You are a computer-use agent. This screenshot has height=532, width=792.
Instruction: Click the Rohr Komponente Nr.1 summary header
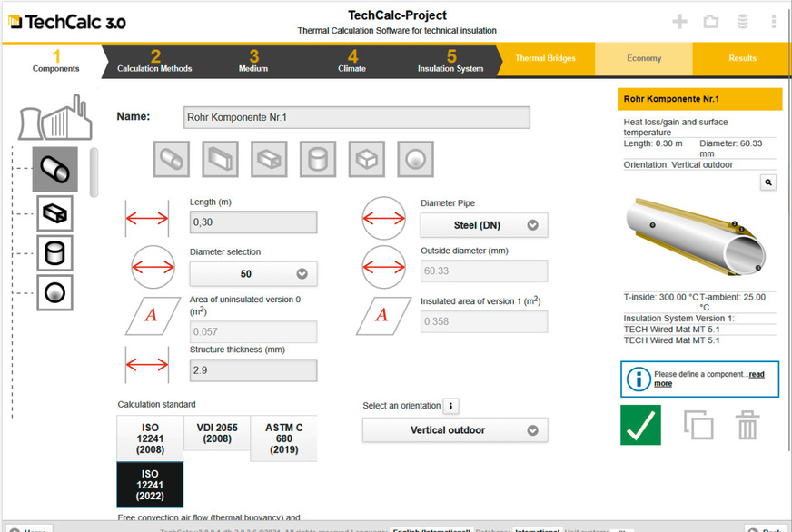coord(699,99)
